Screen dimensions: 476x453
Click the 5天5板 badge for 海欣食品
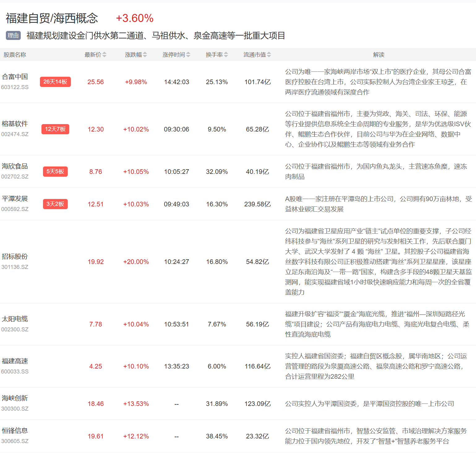click(55, 171)
